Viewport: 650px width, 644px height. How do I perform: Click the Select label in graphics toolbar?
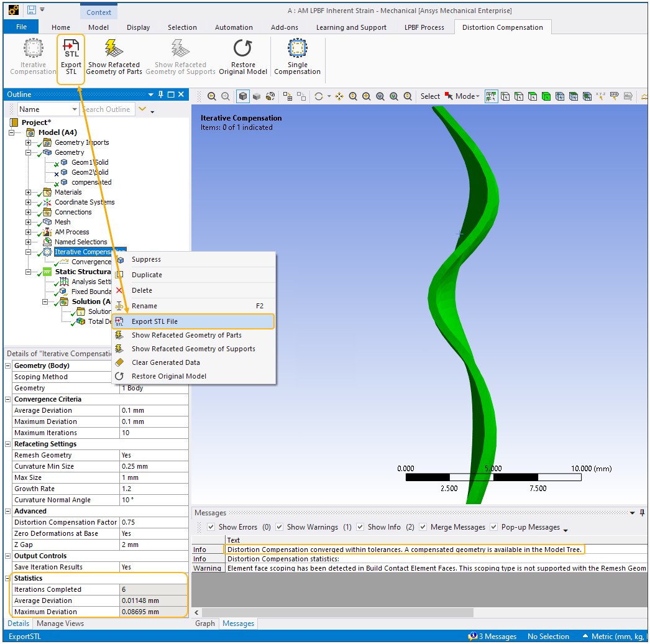click(430, 96)
